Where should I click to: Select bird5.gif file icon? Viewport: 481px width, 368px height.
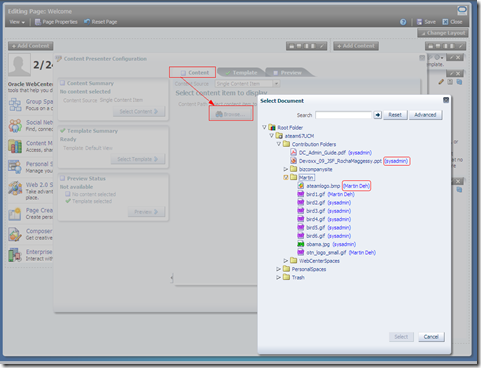pos(301,227)
